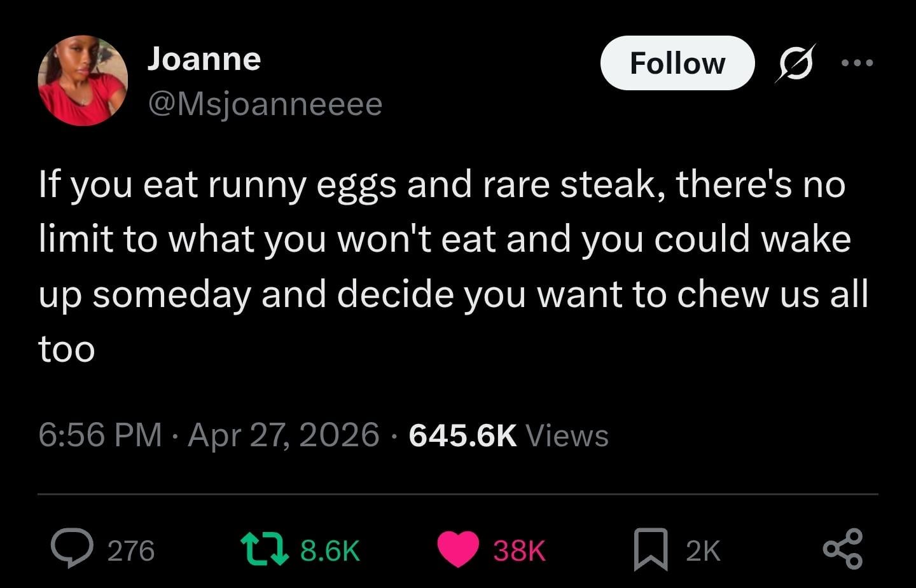This screenshot has height=588, width=916.
Task: Click the 276 replies count
Action: point(130,550)
